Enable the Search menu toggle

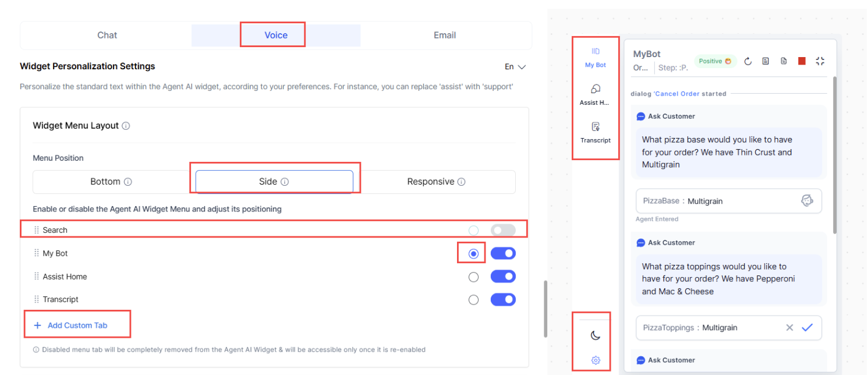coord(503,231)
